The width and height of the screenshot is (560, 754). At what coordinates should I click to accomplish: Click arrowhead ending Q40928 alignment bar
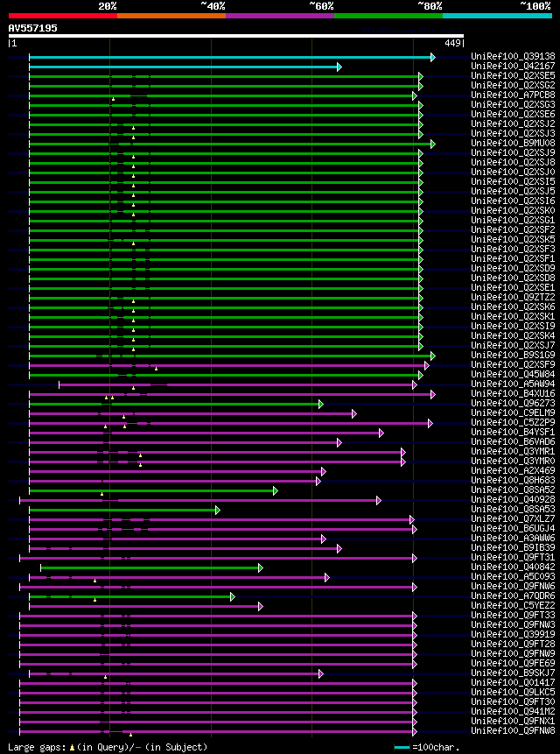point(379,500)
